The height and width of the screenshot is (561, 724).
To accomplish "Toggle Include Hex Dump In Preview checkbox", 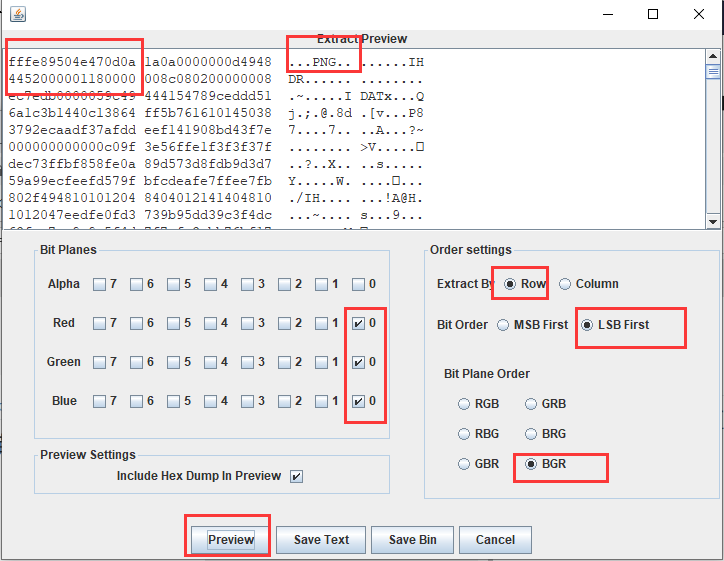I will click(x=296, y=477).
